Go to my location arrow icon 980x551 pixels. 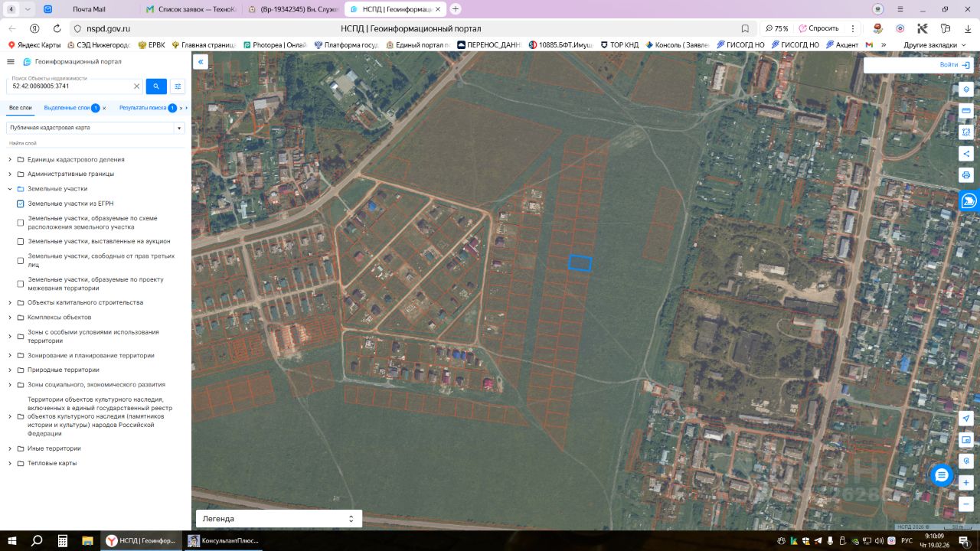coord(966,419)
